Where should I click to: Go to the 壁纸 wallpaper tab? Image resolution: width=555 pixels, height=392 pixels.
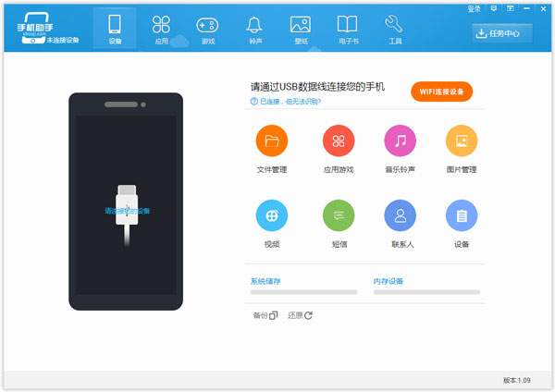pyautogui.click(x=300, y=29)
